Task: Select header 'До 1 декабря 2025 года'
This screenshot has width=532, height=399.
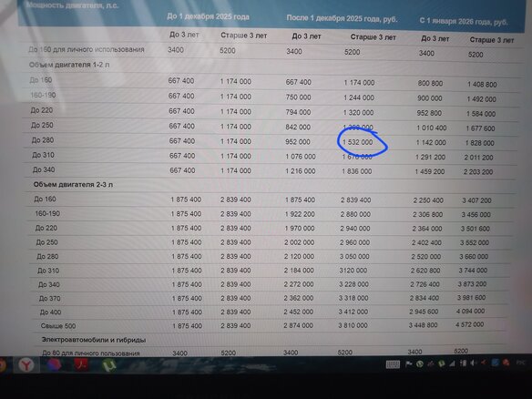Action: pyautogui.click(x=208, y=16)
